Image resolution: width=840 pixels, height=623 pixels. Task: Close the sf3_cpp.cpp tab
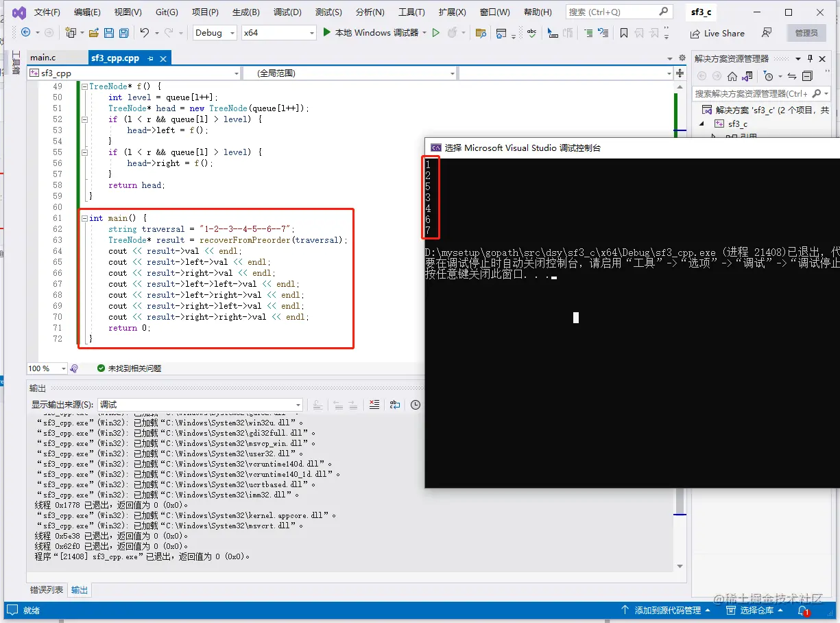pyautogui.click(x=163, y=59)
